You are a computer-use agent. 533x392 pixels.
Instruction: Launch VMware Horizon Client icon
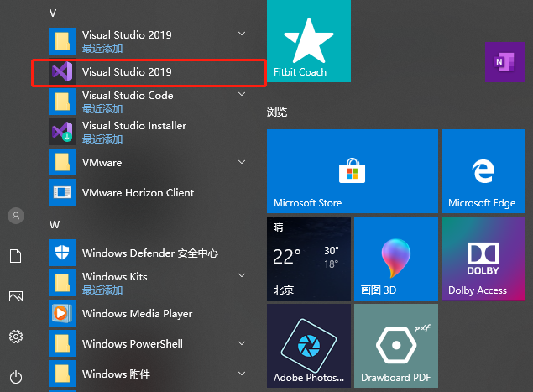point(62,192)
